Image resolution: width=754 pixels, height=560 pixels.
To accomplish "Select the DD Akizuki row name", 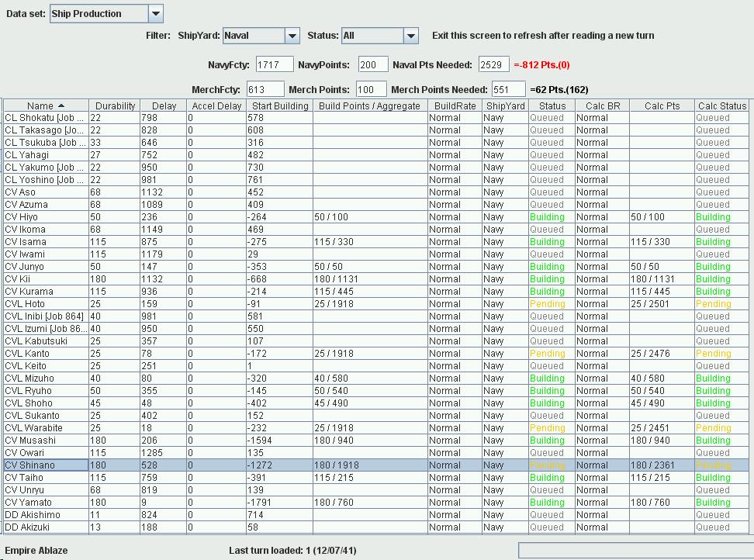I will point(47,527).
